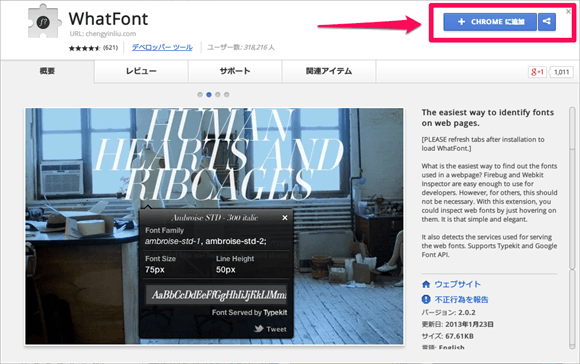Click the 更新日 2013年1月23日 text
This screenshot has width=580, height=364.
point(458,324)
